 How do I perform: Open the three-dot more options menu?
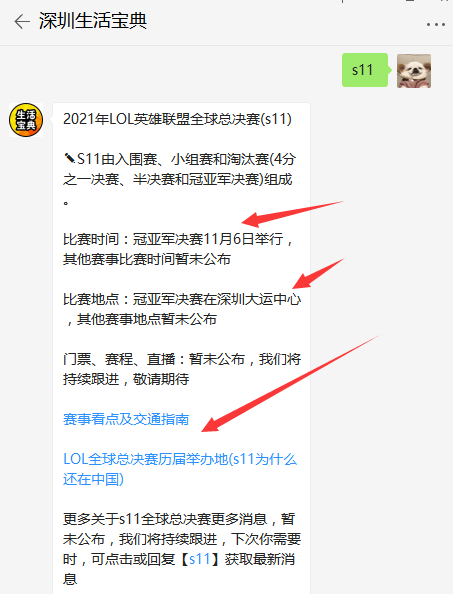pyautogui.click(x=435, y=25)
